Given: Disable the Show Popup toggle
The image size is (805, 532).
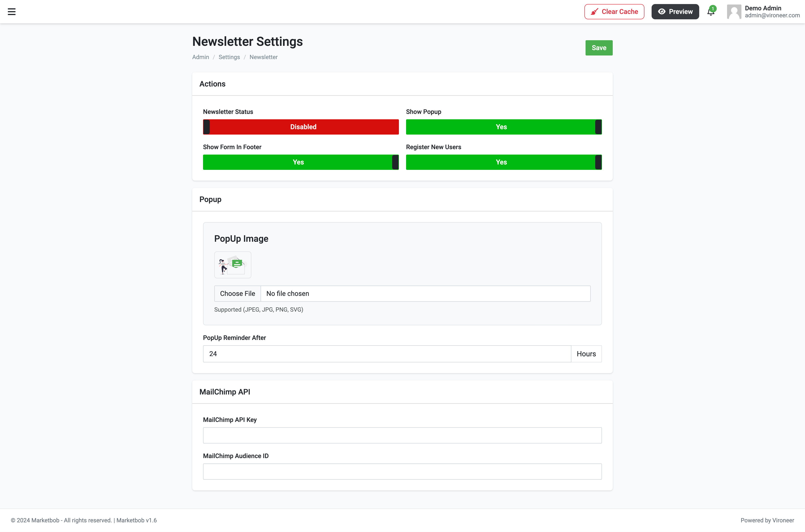Looking at the screenshot, I should pyautogui.click(x=504, y=126).
